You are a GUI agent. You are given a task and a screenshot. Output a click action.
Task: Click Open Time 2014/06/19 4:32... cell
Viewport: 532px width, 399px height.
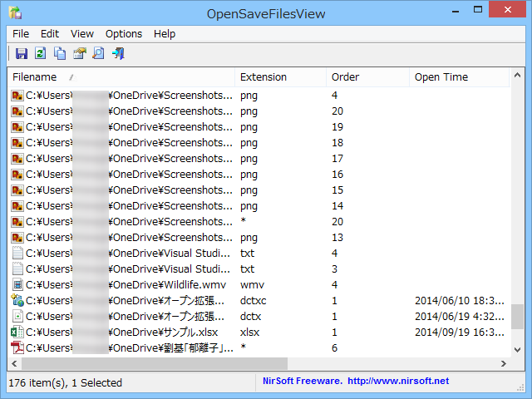click(460, 316)
